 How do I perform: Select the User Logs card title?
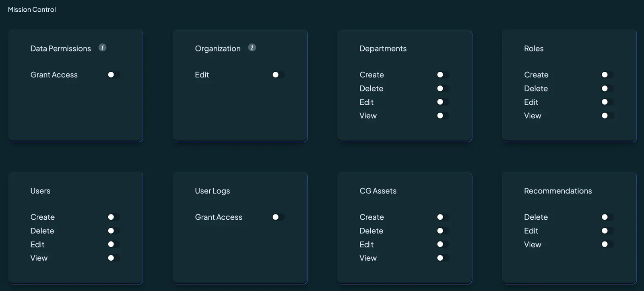tap(213, 191)
